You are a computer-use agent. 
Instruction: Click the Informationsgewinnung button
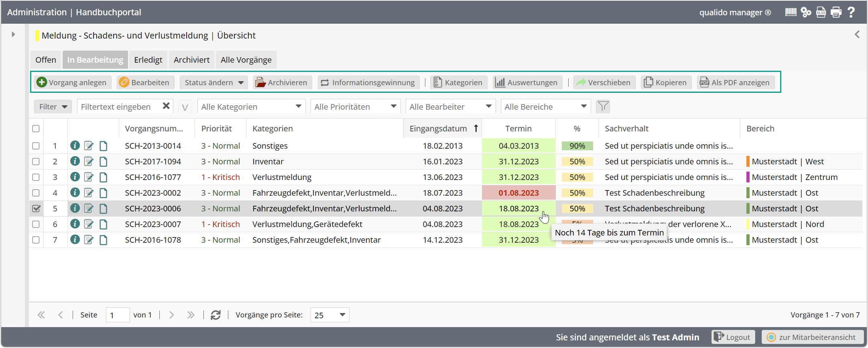368,82
